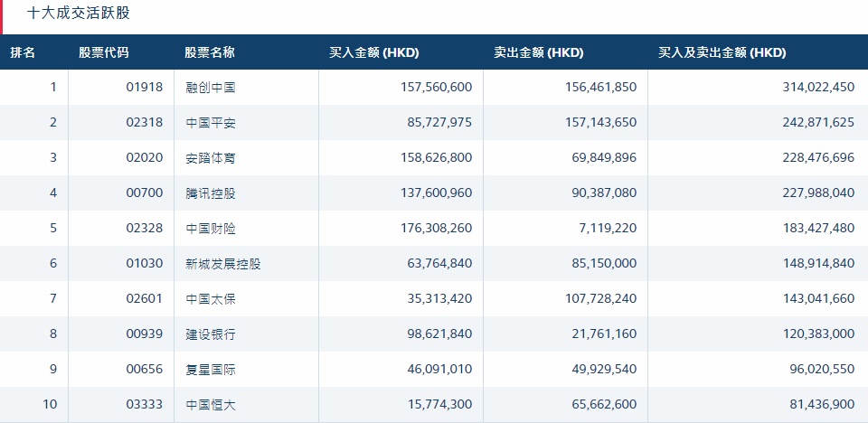Select the buy amount 176,308,260 cell

point(435,229)
